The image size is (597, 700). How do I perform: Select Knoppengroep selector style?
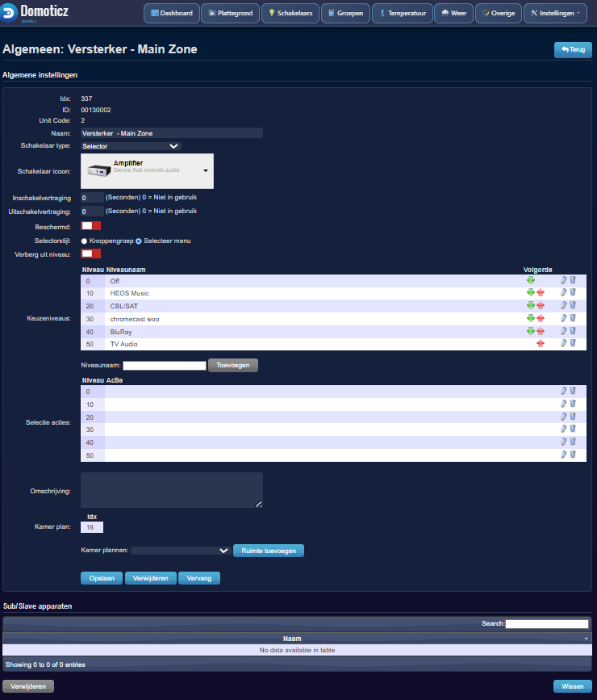(x=85, y=241)
